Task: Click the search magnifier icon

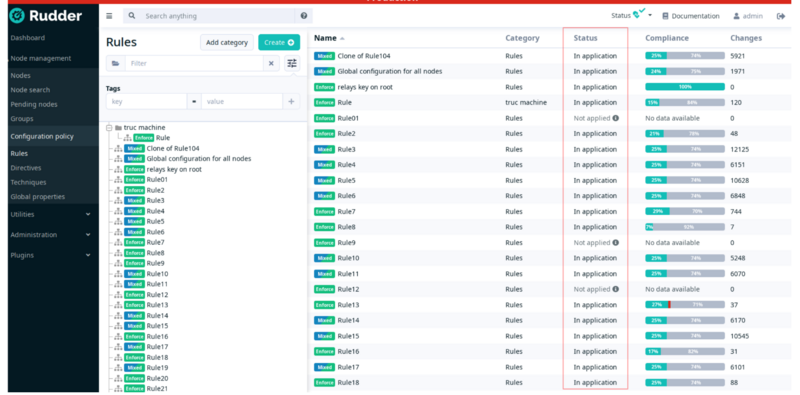Action: (132, 16)
